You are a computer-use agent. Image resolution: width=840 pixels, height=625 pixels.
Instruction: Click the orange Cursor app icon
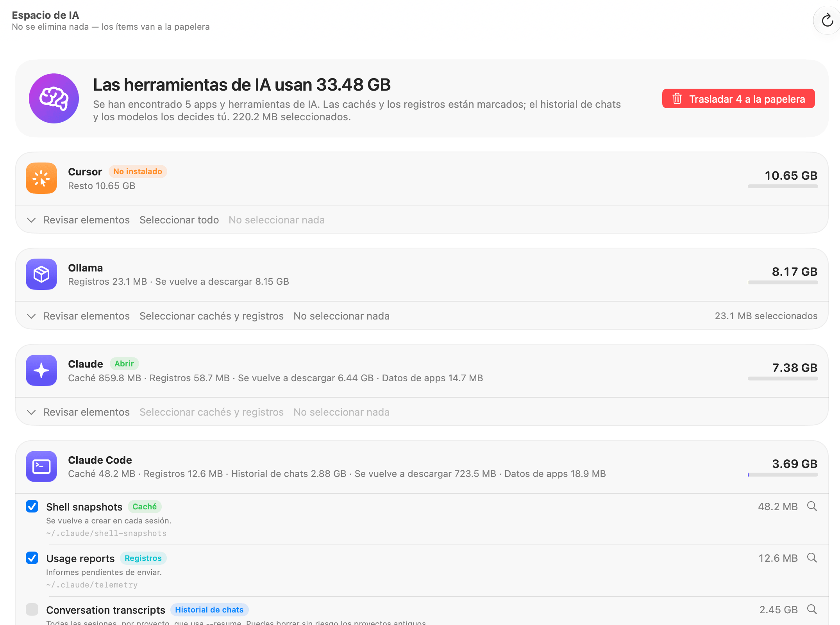(x=41, y=178)
